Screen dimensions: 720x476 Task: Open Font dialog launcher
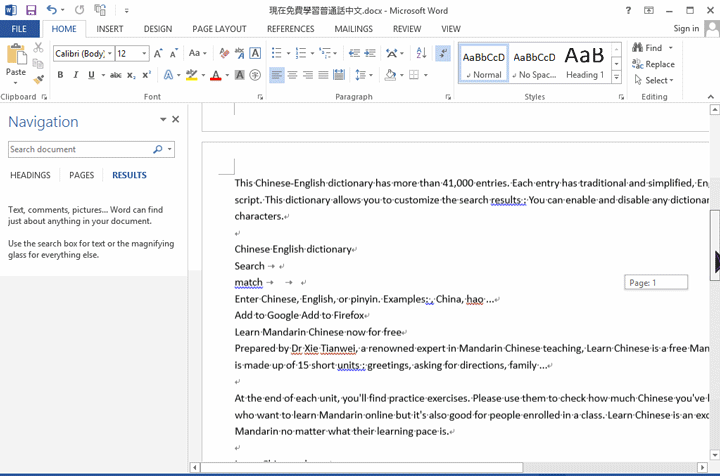click(260, 97)
